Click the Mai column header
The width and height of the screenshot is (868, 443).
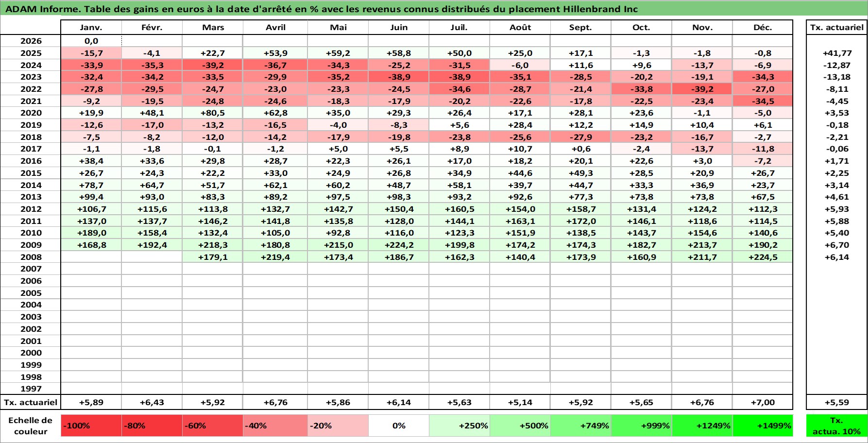[338, 27]
